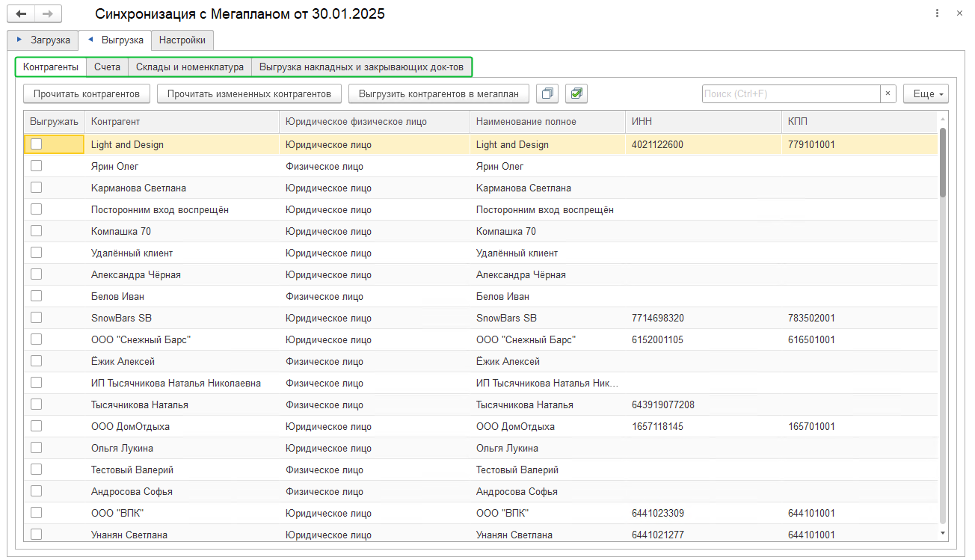Click Выгрузить контрагентов в мегаплан button
The image size is (975, 560).
click(x=439, y=93)
